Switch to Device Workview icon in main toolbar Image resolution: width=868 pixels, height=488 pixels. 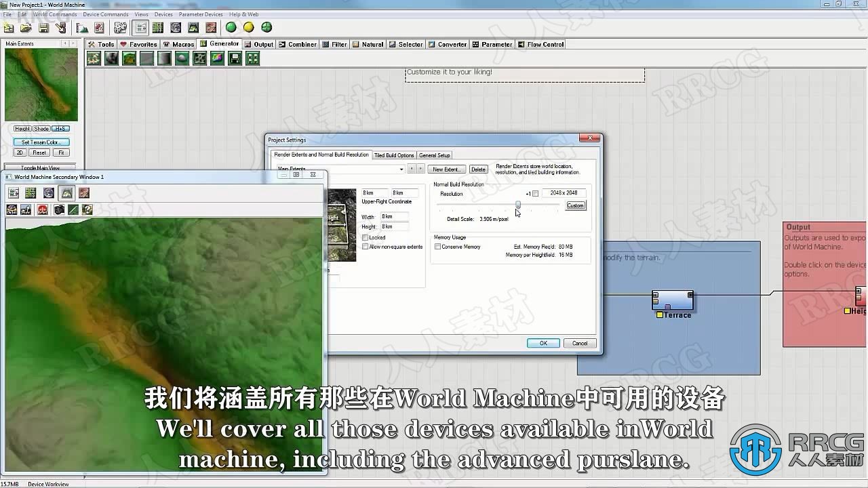click(x=141, y=28)
